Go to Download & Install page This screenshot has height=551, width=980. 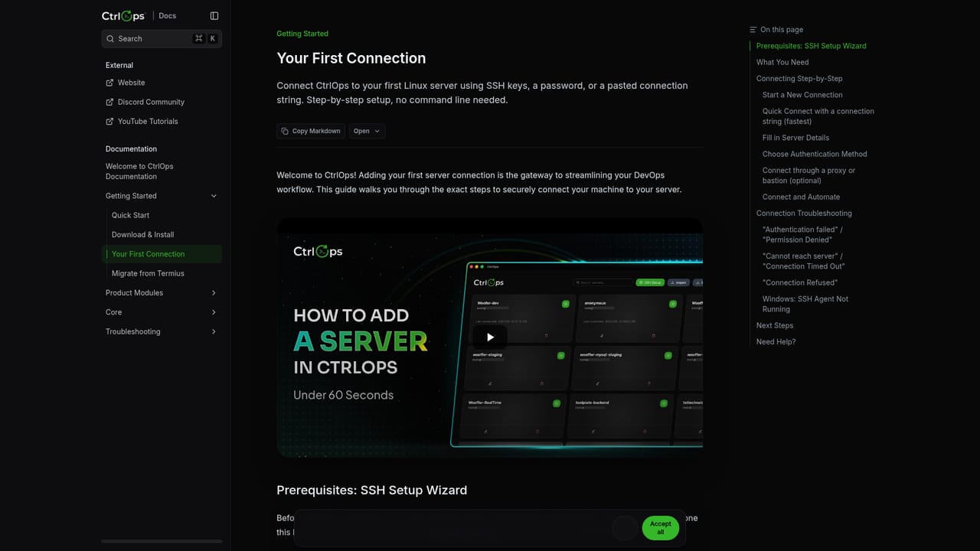142,235
